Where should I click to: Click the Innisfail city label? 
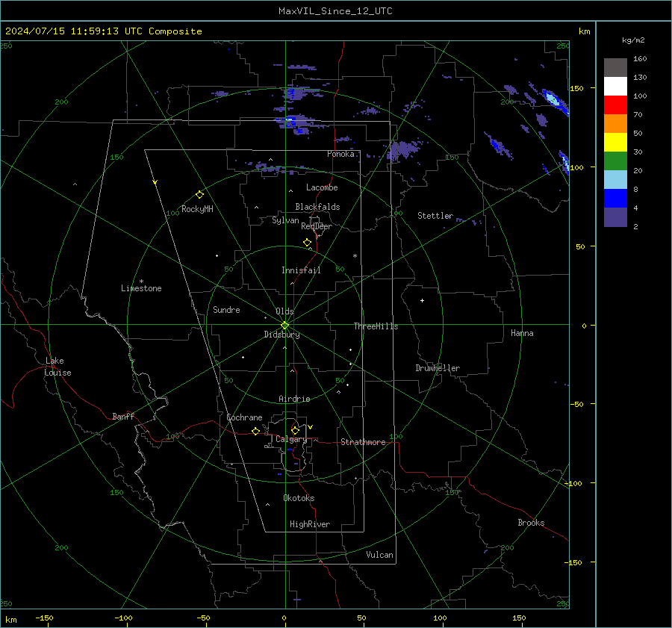pyautogui.click(x=301, y=270)
